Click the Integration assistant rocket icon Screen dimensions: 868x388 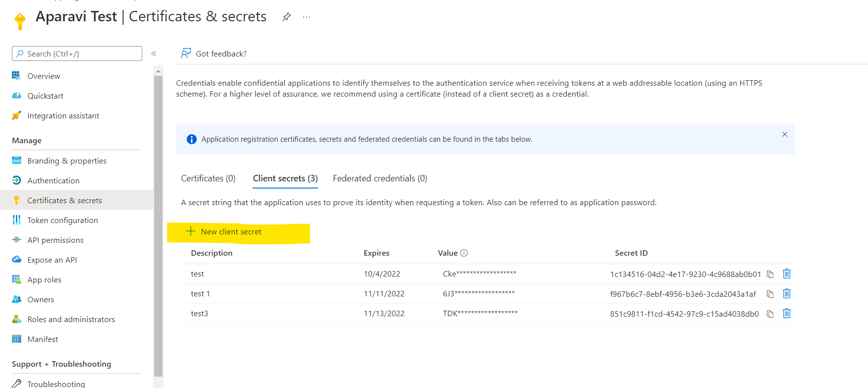tap(16, 115)
